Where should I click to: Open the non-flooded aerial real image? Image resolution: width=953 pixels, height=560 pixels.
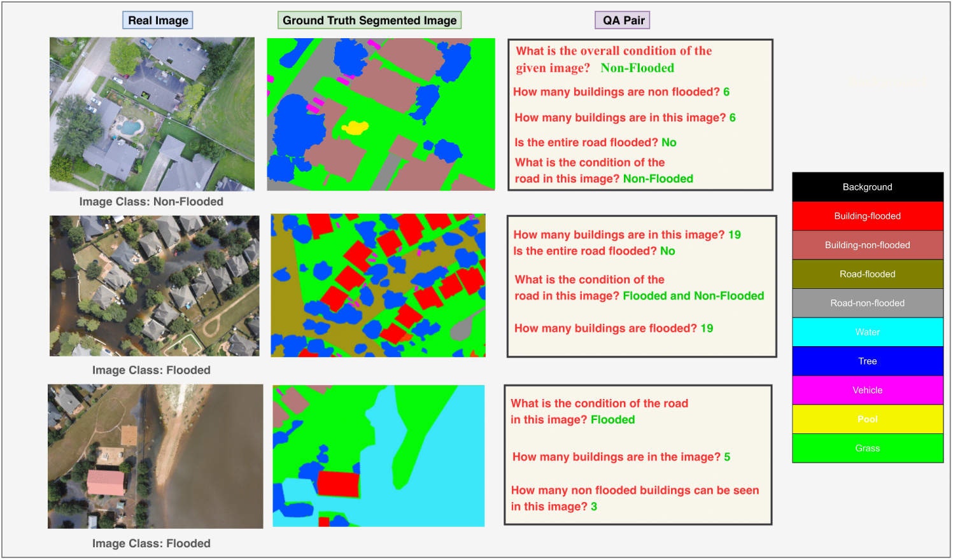click(152, 114)
